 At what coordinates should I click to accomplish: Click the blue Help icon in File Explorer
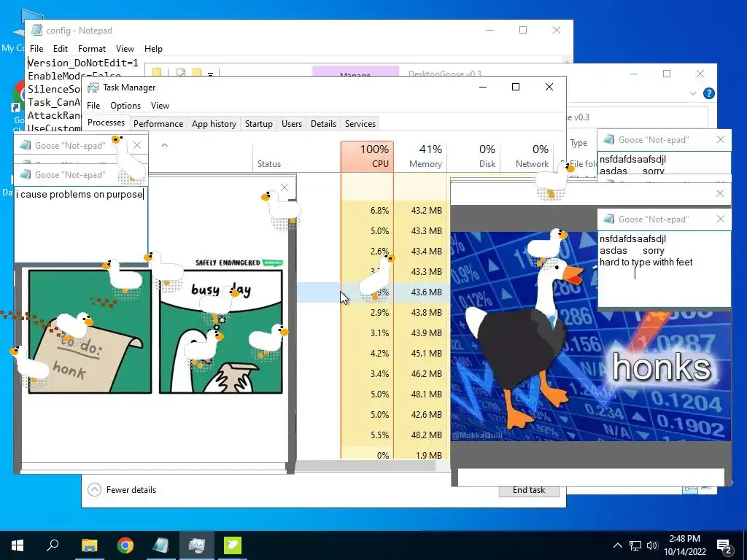pyautogui.click(x=709, y=93)
